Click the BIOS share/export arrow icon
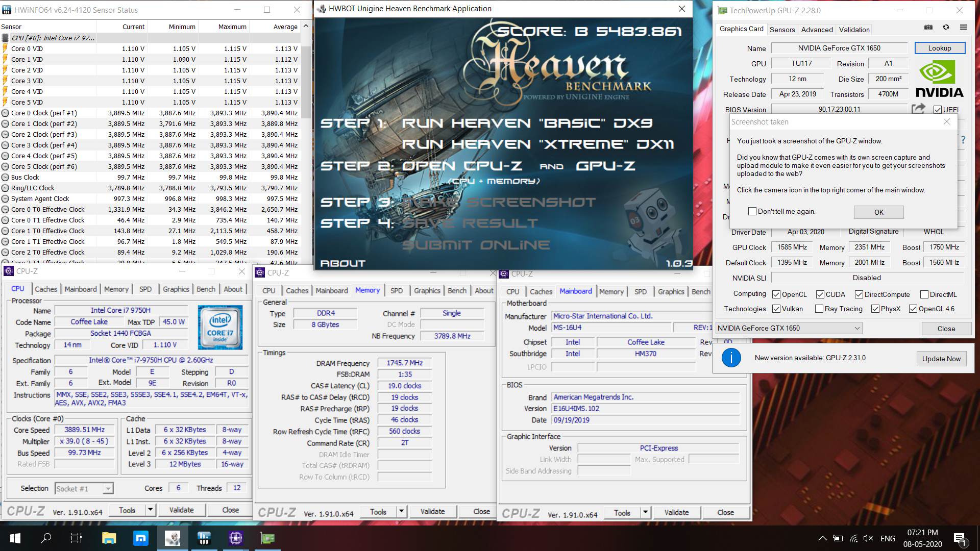Image resolution: width=980 pixels, height=551 pixels. 918,109
